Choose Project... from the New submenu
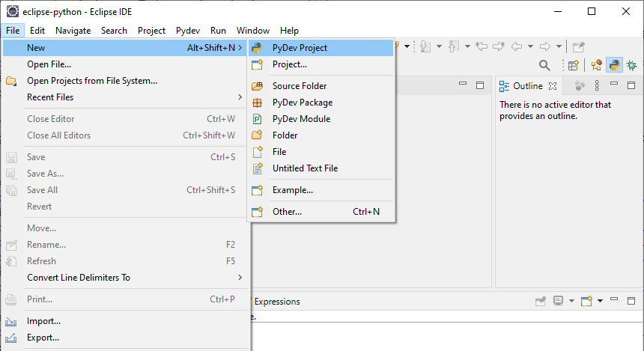 321,64
